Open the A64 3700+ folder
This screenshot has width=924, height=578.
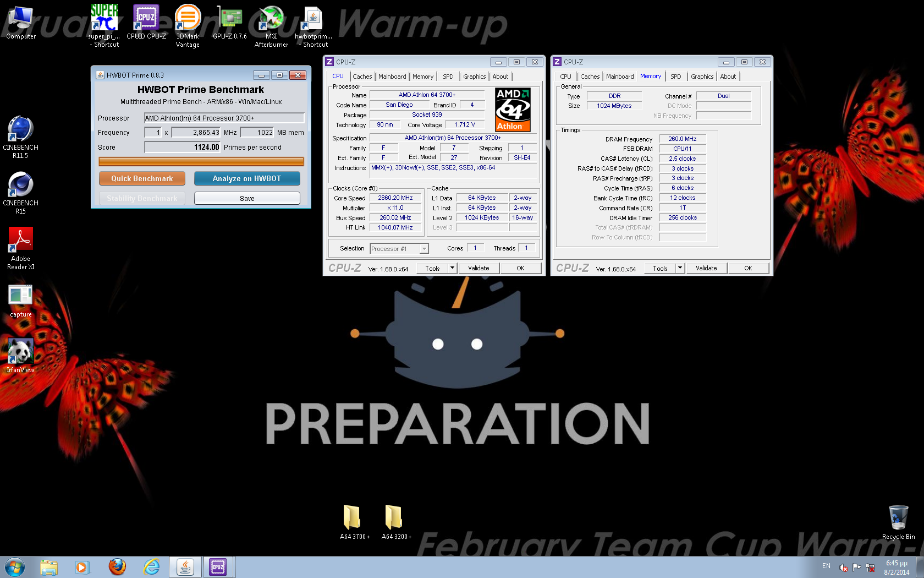pyautogui.click(x=354, y=522)
